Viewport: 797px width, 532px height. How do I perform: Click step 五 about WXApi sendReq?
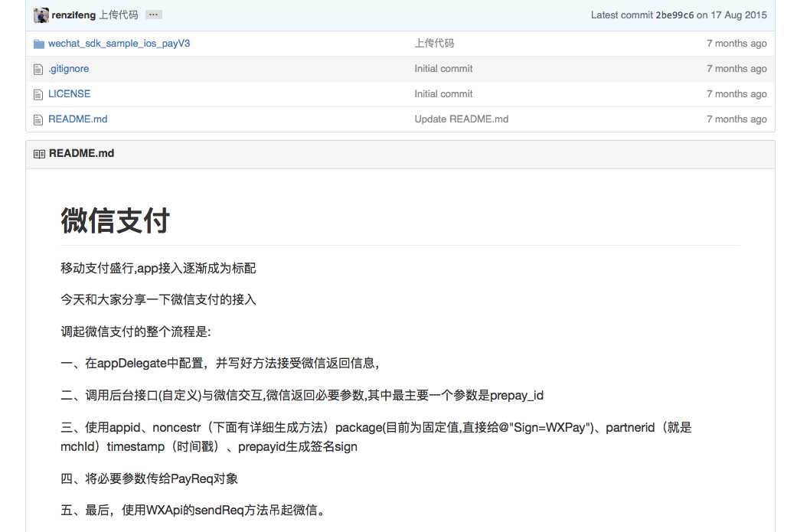pos(193,510)
